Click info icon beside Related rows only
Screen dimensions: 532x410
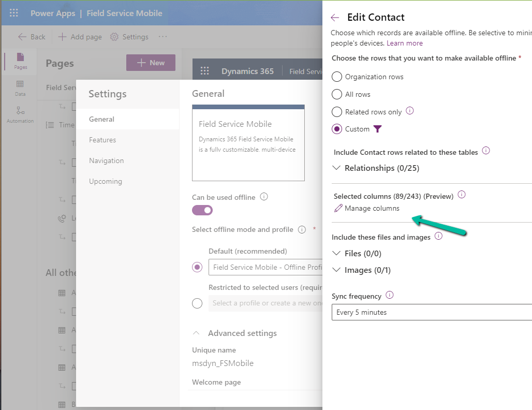(410, 111)
